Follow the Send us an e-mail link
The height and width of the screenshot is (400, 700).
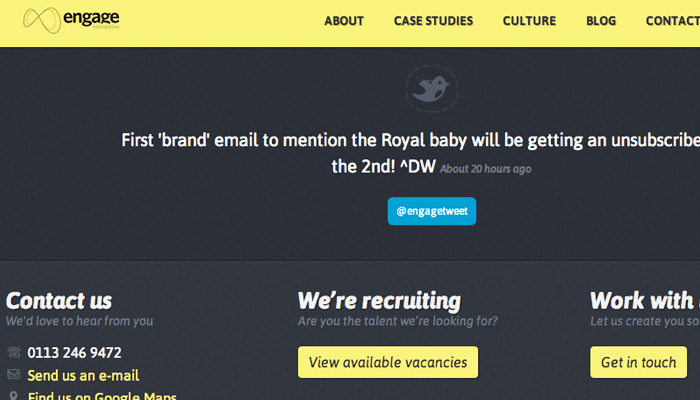(x=83, y=376)
